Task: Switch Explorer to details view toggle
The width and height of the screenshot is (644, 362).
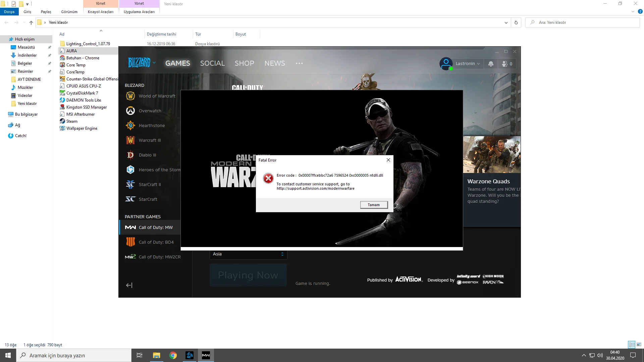Action: [632, 345]
